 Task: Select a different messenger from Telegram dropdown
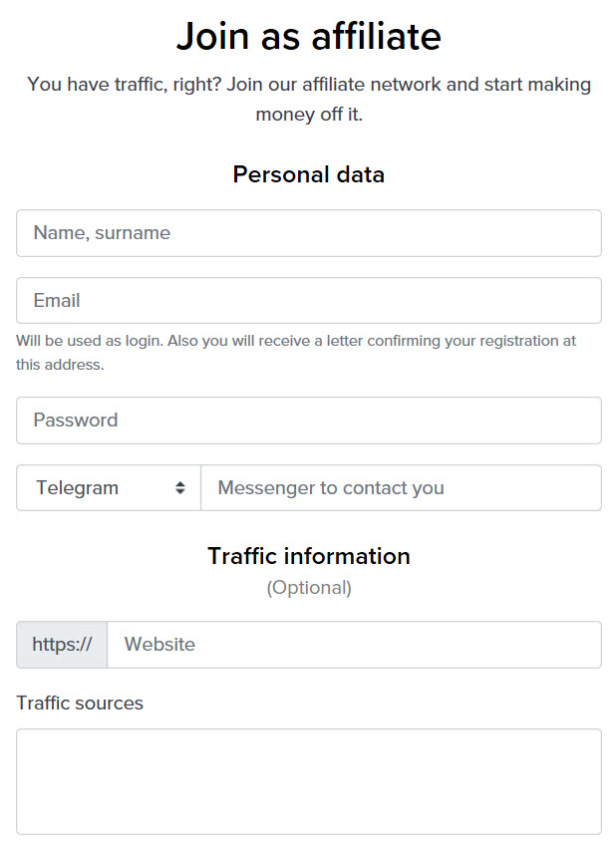click(108, 487)
